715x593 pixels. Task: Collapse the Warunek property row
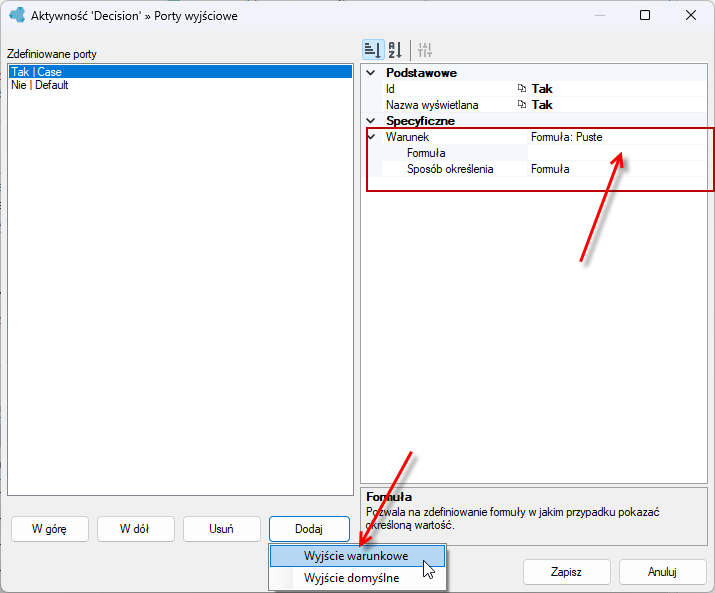point(372,136)
